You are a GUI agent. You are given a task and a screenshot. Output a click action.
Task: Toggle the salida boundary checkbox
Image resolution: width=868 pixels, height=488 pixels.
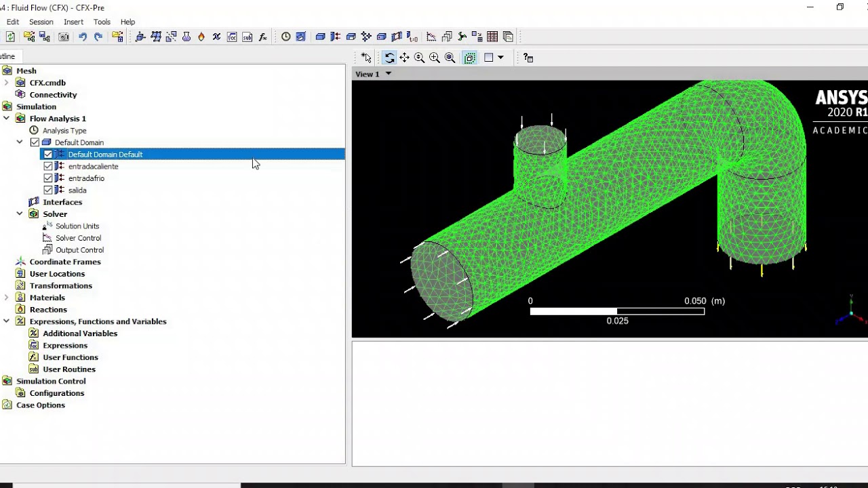point(47,190)
